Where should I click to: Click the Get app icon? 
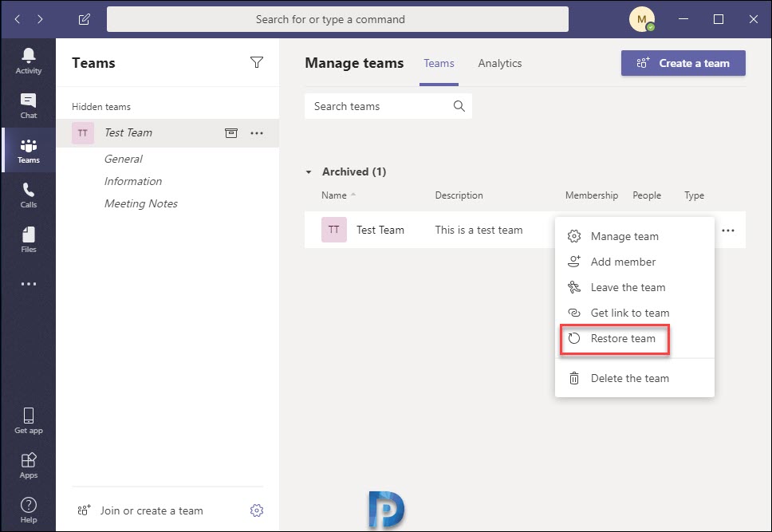pyautogui.click(x=28, y=420)
